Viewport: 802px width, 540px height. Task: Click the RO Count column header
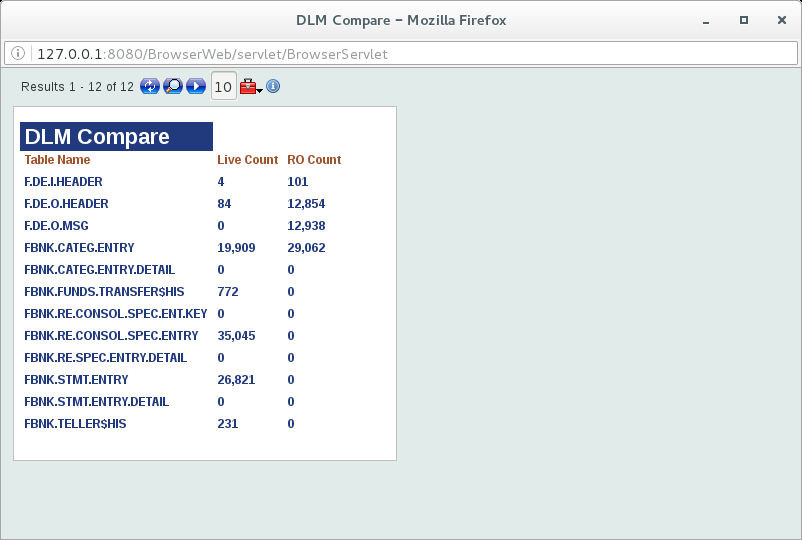pyautogui.click(x=314, y=160)
